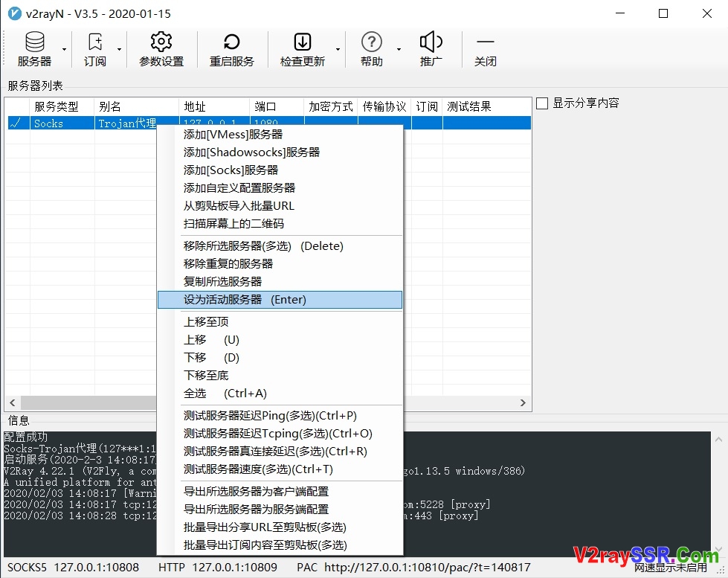Open 参数设置 (Parameter Settings) gear icon
The width and height of the screenshot is (728, 578).
(x=161, y=47)
